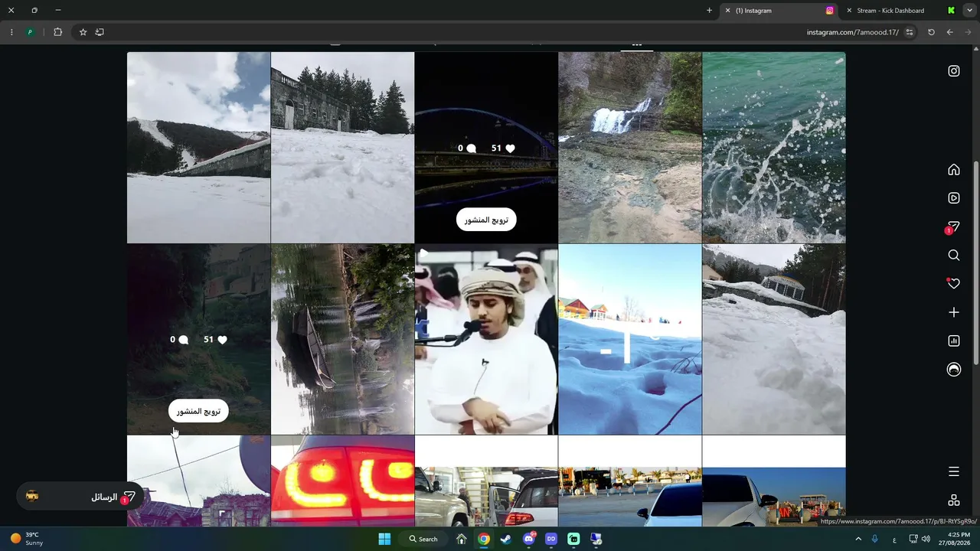
Task: Expand the tab search dropdown arrow
Action: [x=969, y=11]
